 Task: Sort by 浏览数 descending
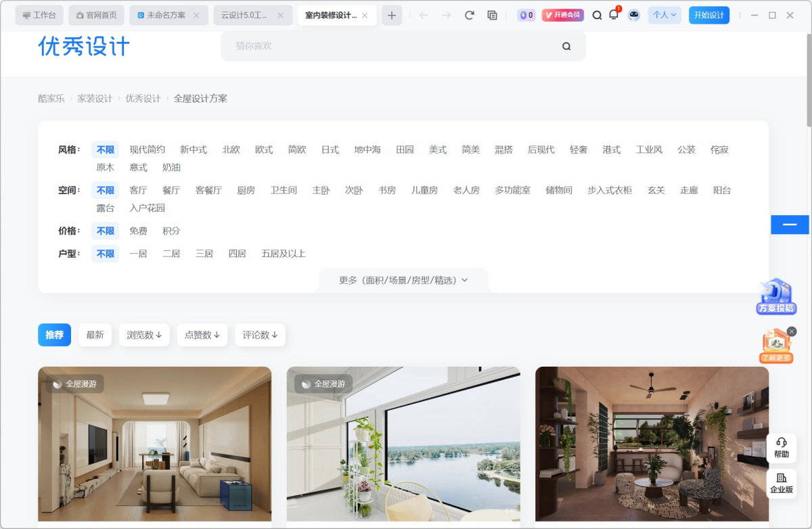(144, 335)
